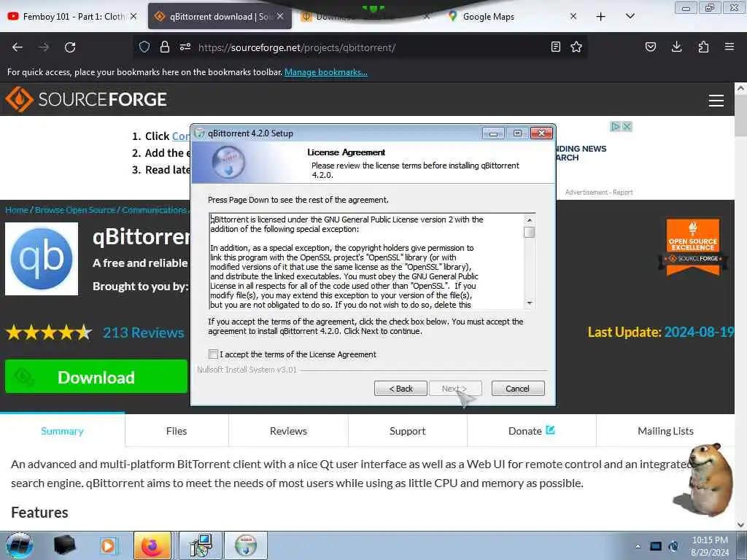Click the Home breadcrumb link
747x560 pixels.
click(17, 210)
